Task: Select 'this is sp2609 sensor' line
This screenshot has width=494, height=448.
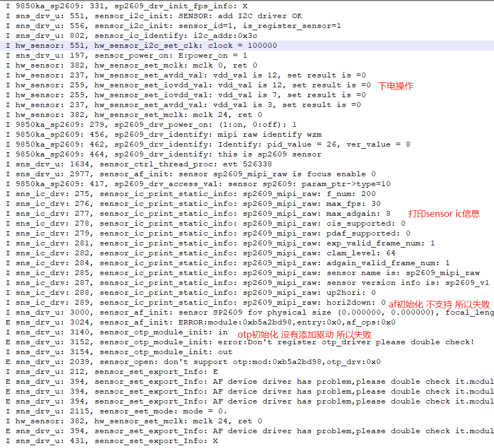Action: [x=164, y=154]
